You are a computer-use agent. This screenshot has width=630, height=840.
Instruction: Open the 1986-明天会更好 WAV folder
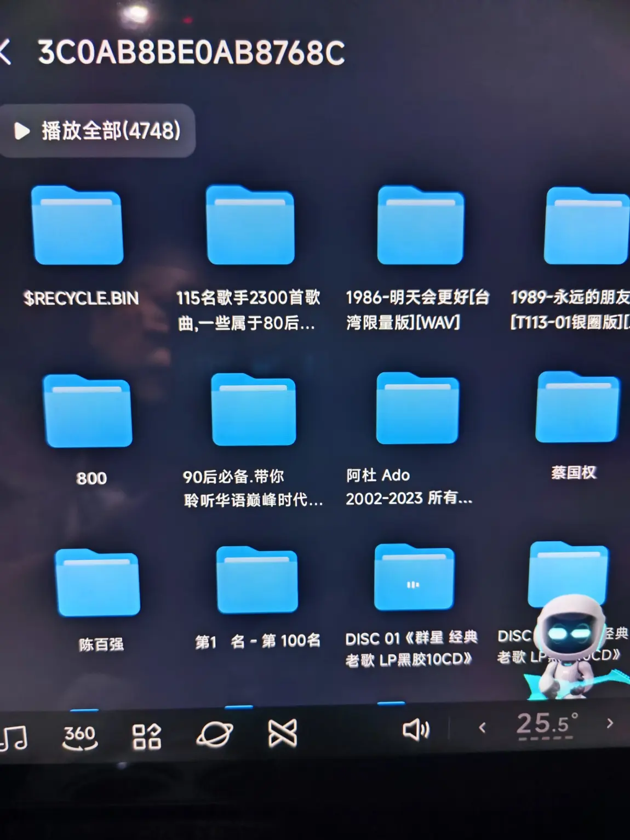point(420,226)
